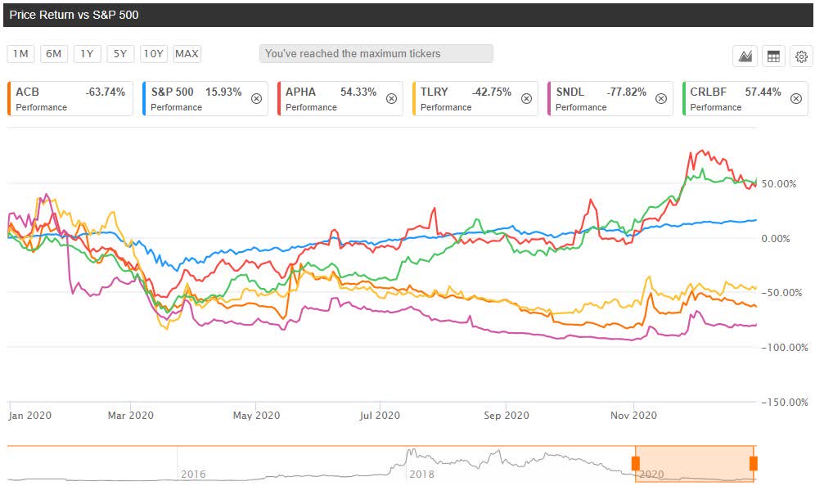This screenshot has width=815, height=504.
Task: Expand the 2016 region on the mini chart
Action: (193, 473)
